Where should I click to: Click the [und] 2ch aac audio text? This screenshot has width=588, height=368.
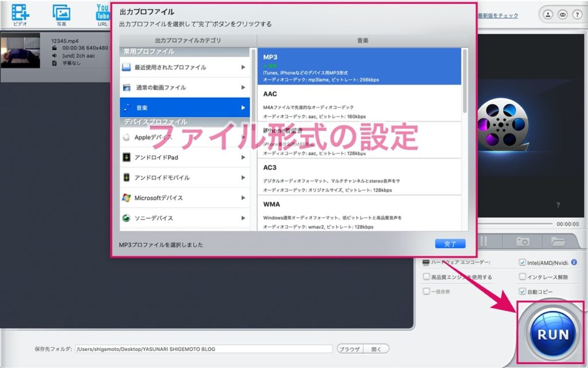(79, 56)
